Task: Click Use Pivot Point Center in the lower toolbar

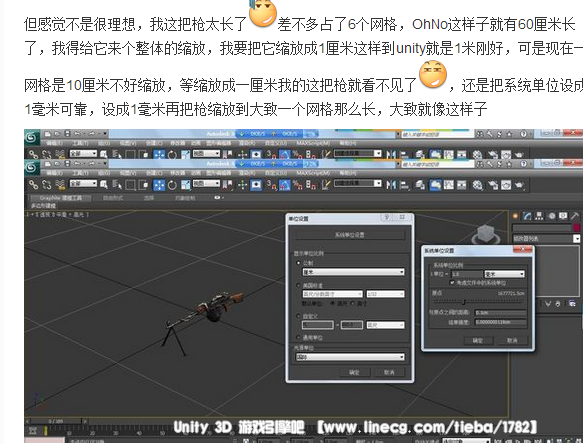Action: coord(227,184)
